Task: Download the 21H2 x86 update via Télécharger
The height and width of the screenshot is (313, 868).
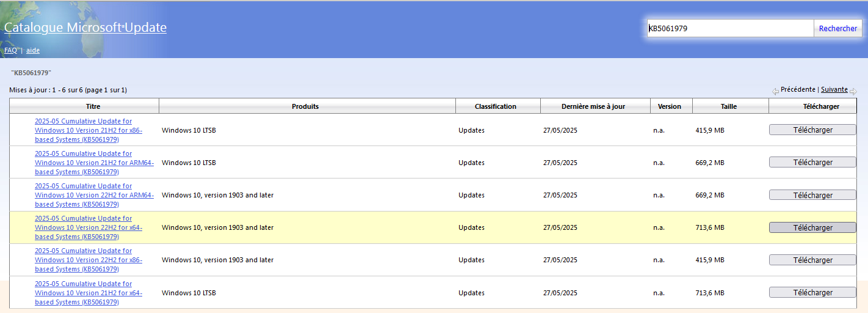Action: click(812, 130)
